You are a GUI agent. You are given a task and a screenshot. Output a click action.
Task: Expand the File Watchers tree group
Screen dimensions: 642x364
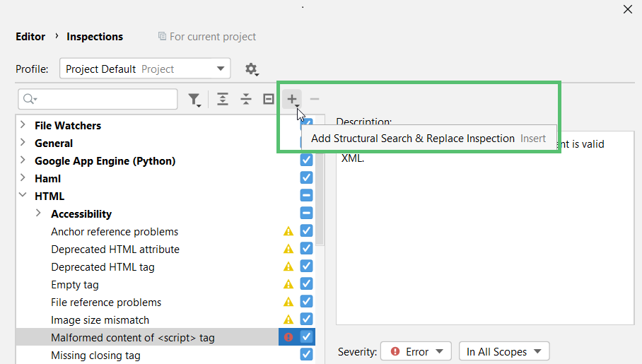(x=23, y=125)
